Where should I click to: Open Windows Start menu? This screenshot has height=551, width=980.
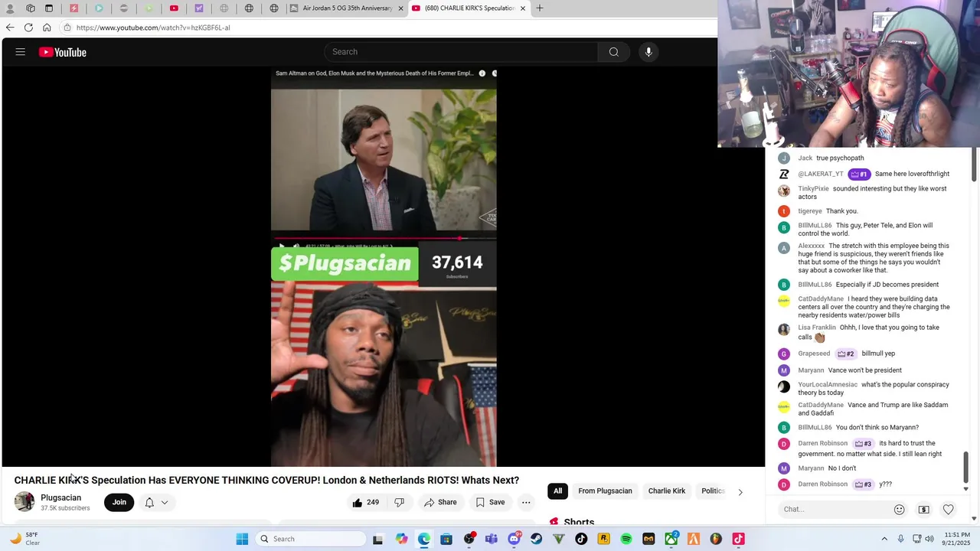point(242,539)
